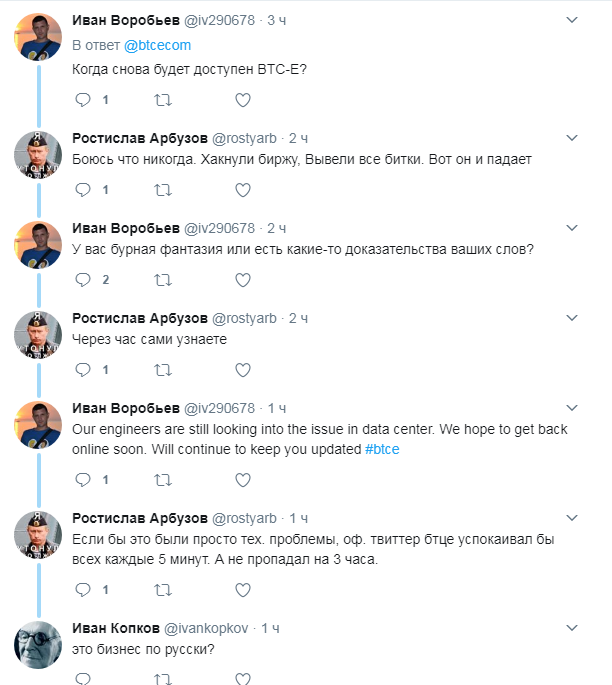The height and width of the screenshot is (685, 612).
Task: Open the @btcecom mention link
Action: coord(157,45)
